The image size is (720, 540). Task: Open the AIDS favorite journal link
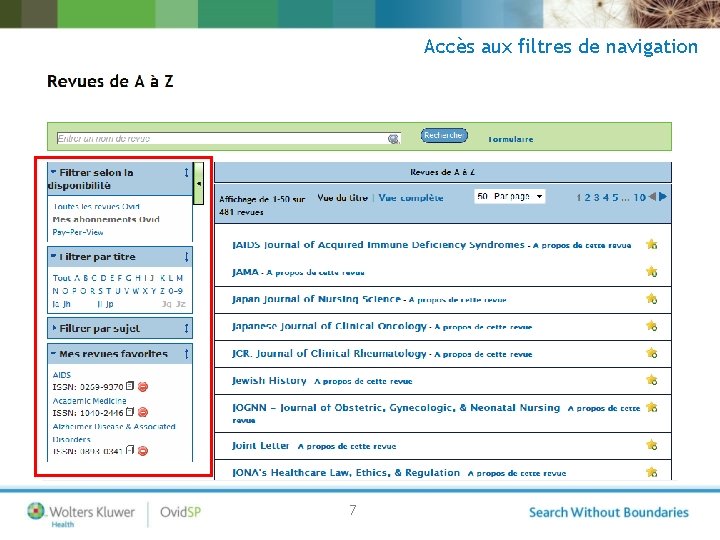(x=62, y=375)
